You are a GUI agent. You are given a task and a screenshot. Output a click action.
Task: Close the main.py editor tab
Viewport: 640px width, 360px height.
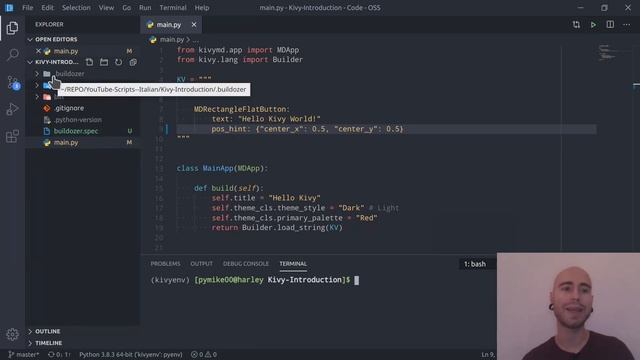tap(194, 24)
